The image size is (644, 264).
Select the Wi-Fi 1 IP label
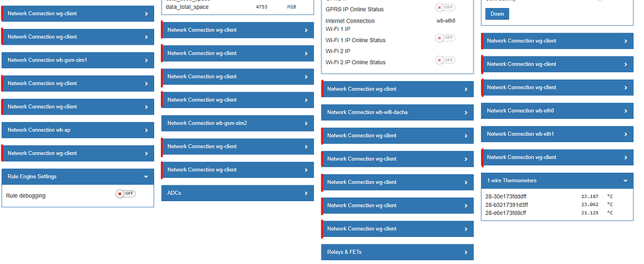(338, 29)
